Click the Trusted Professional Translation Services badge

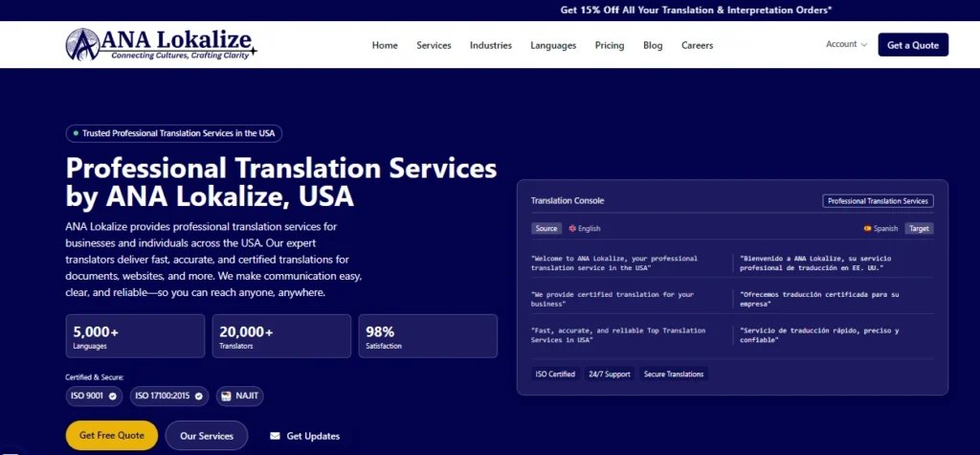point(174,133)
